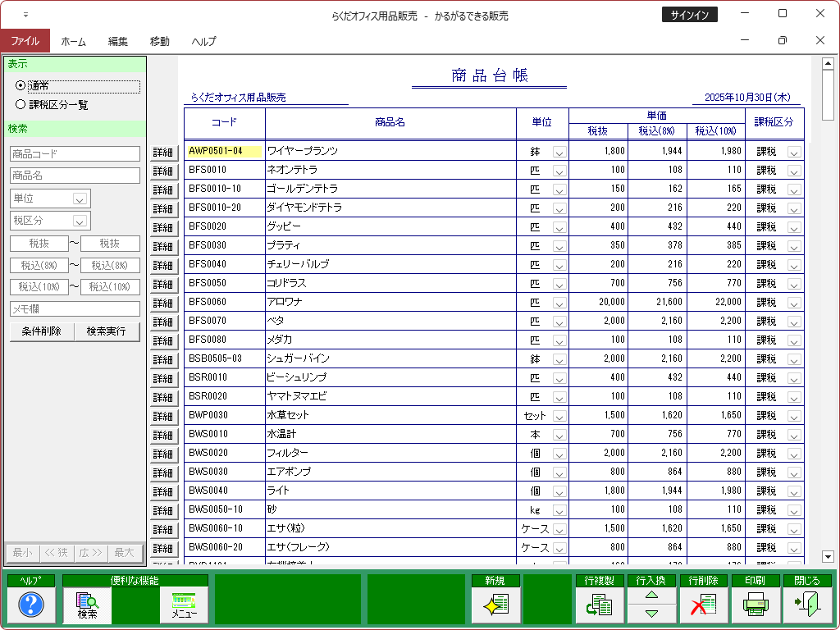Screen dimensions: 840x630
Task: Click the 商品コード search input field
Action: (75, 153)
